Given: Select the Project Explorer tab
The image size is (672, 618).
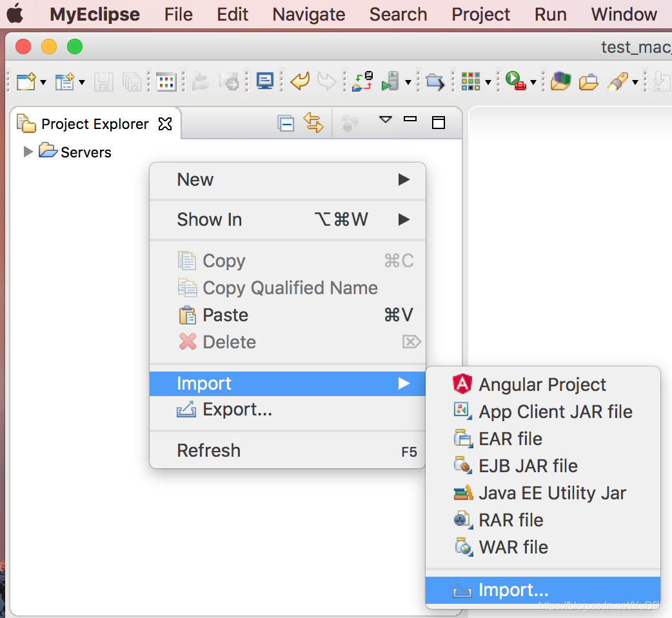Looking at the screenshot, I should [x=95, y=125].
